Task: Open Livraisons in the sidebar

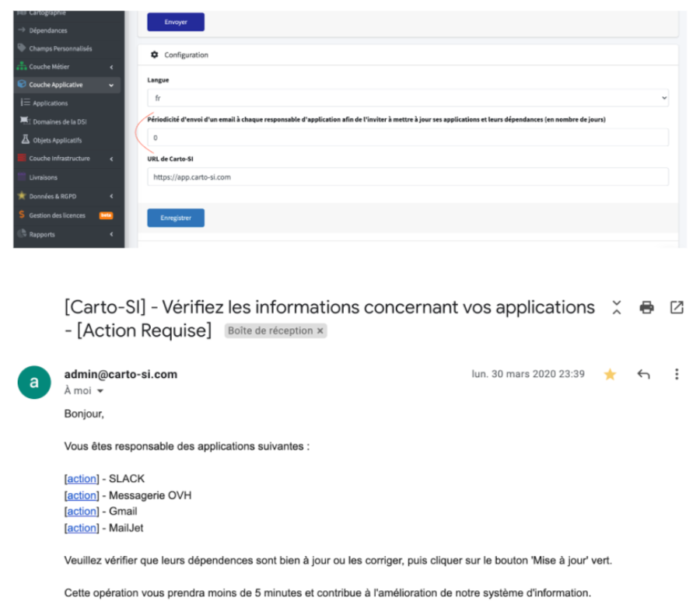Action: click(x=43, y=177)
